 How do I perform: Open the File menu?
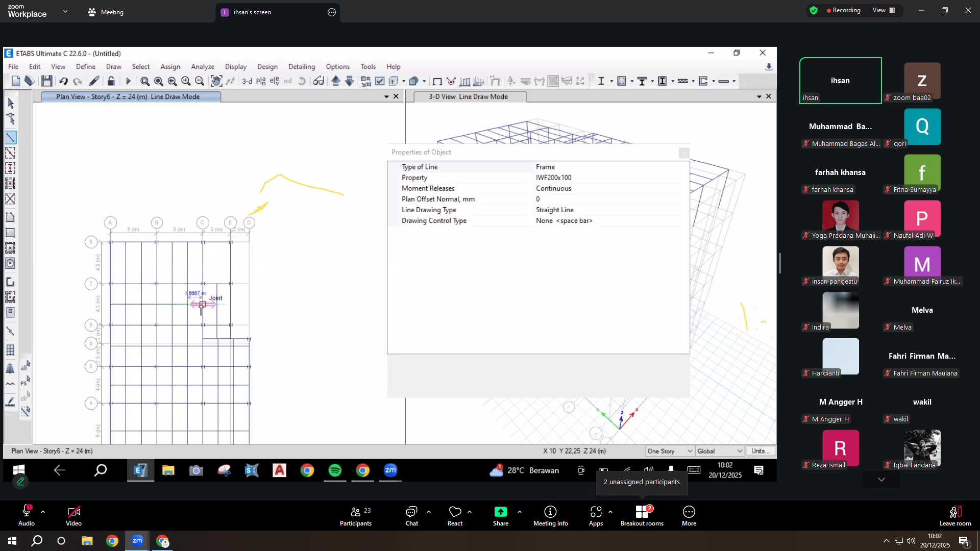13,66
